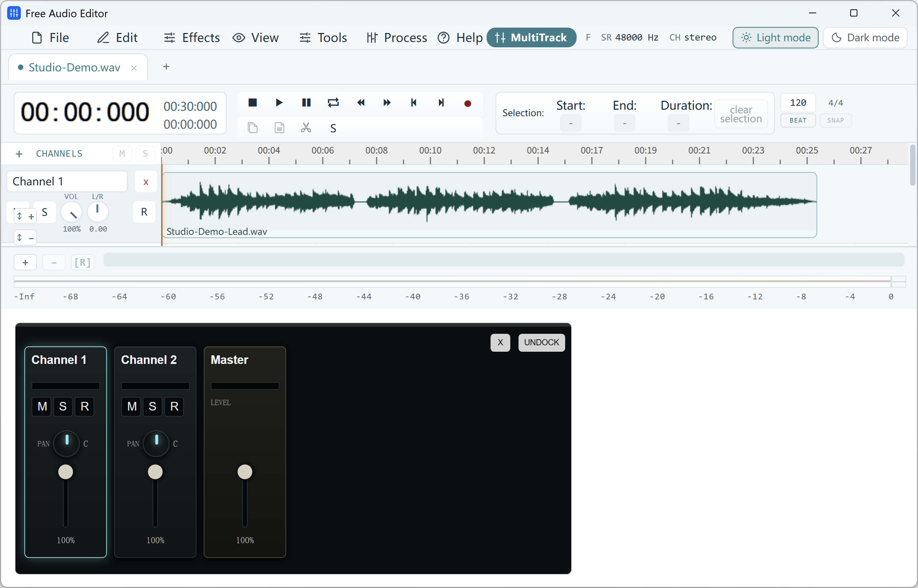Click the zoom reset [R] button
918x588 pixels.
(x=82, y=263)
